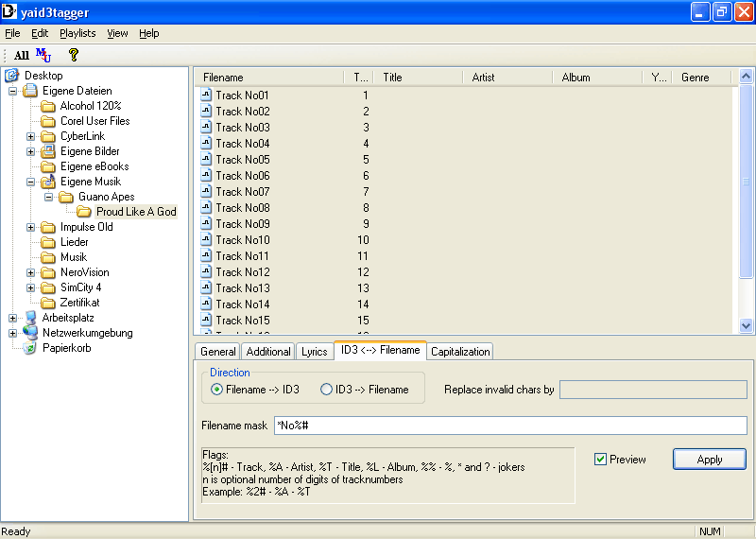This screenshot has height=539, width=756.
Task: Expand the CyberLink folder node
Action: click(x=30, y=136)
